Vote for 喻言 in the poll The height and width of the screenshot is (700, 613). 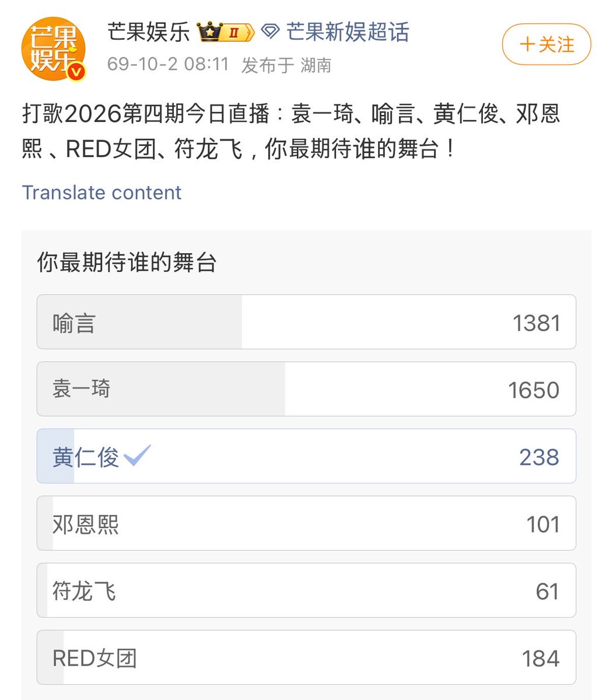(x=306, y=322)
